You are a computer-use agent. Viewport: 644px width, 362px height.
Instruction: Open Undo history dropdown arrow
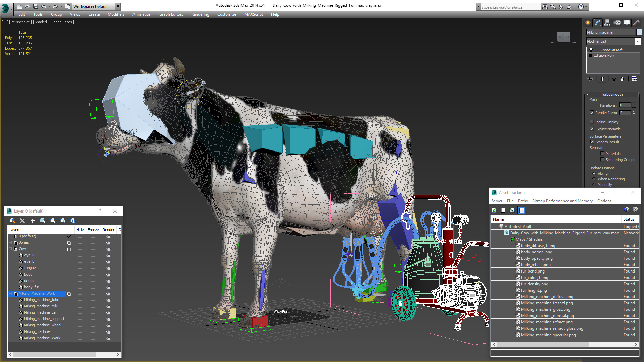49,6
